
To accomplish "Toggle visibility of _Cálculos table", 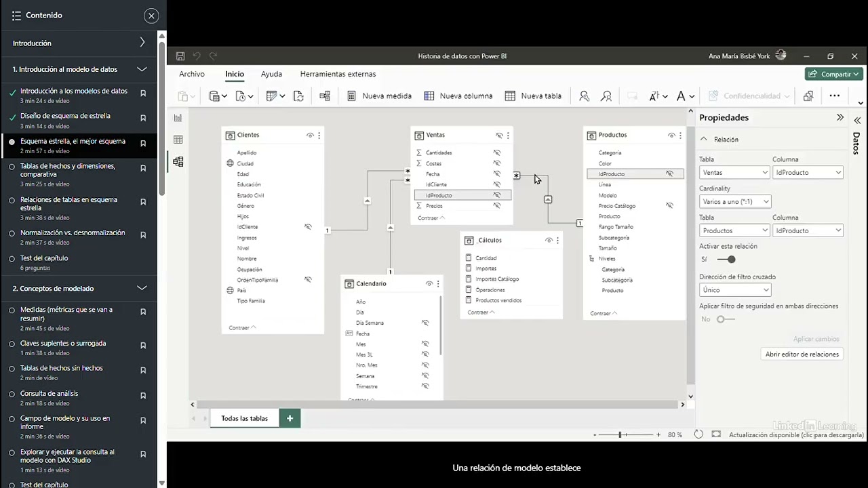I will pos(549,241).
